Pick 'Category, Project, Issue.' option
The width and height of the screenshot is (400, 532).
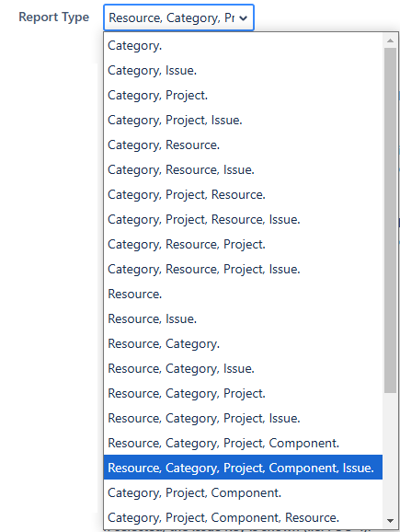click(243, 120)
